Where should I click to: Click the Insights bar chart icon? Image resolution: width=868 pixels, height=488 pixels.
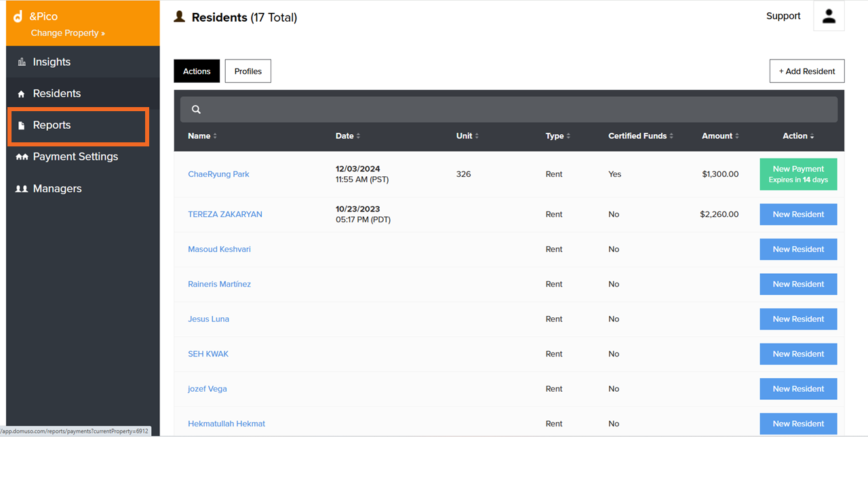pyautogui.click(x=22, y=62)
